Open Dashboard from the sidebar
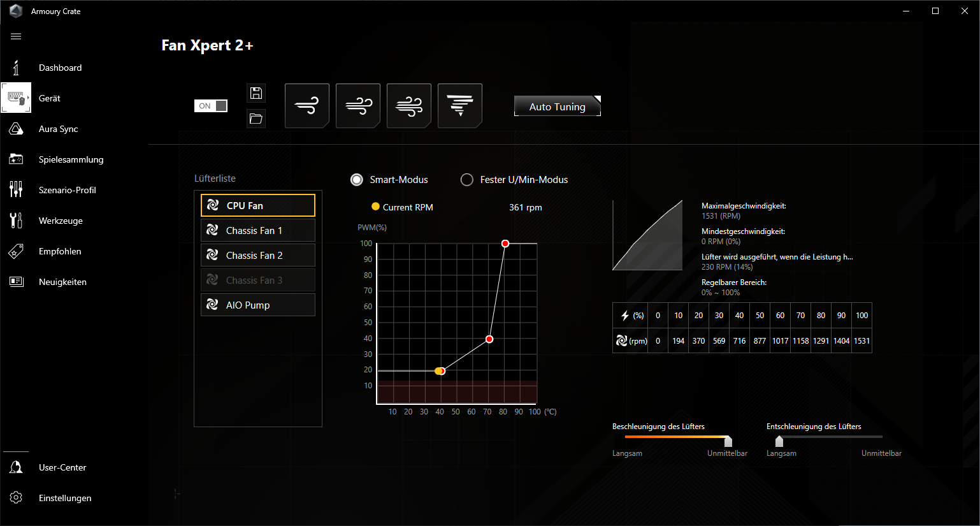The image size is (980, 526). (x=61, y=68)
